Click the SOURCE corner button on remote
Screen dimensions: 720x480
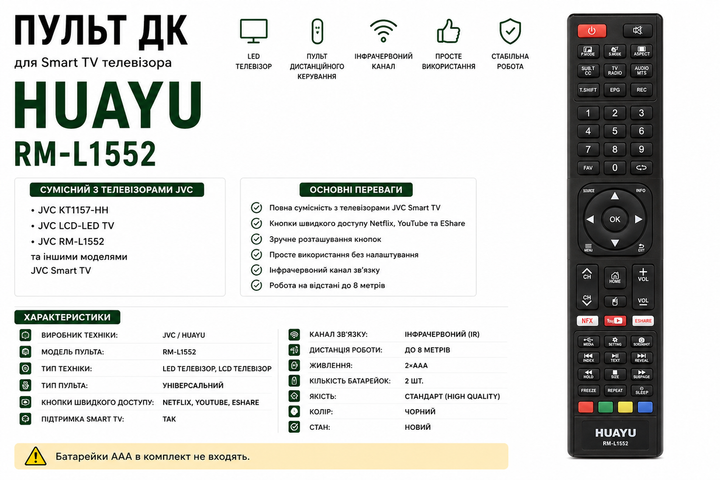pyautogui.click(x=588, y=191)
